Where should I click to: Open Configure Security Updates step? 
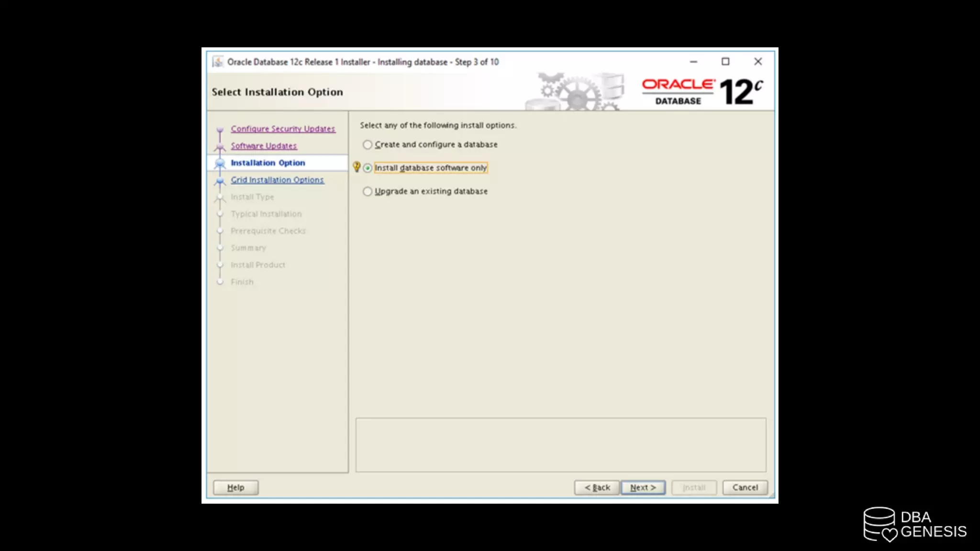[x=283, y=129]
